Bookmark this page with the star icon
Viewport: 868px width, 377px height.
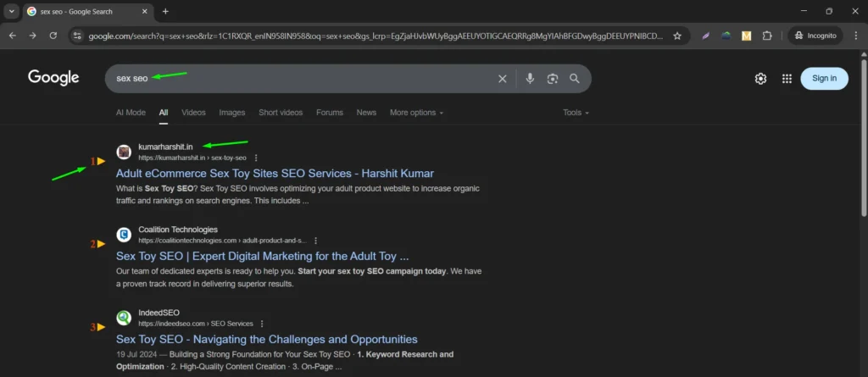pyautogui.click(x=677, y=36)
